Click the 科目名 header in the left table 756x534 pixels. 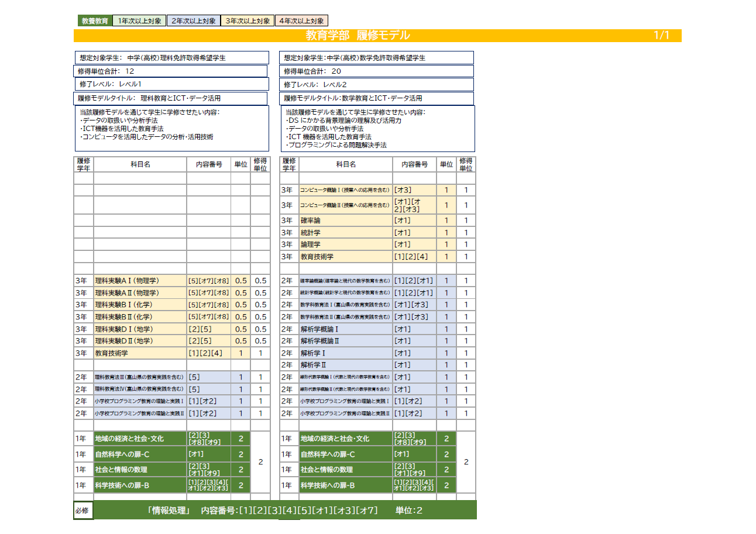pos(140,164)
